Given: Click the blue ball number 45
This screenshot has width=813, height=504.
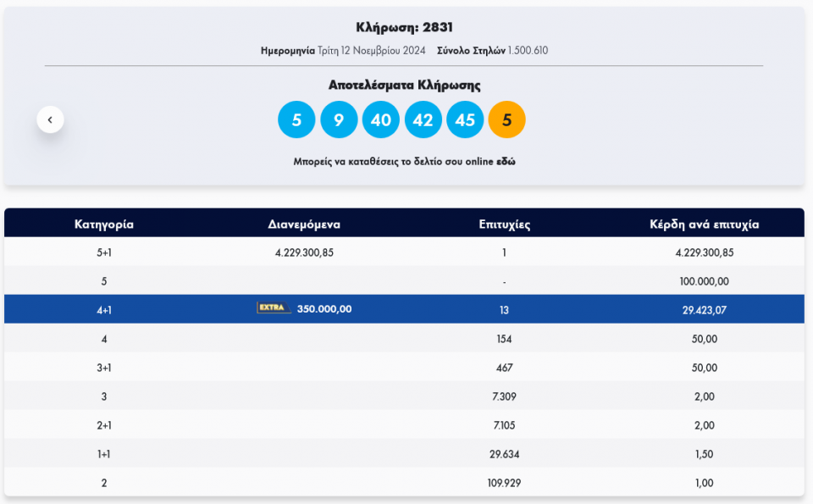Looking at the screenshot, I should pyautogui.click(x=465, y=120).
